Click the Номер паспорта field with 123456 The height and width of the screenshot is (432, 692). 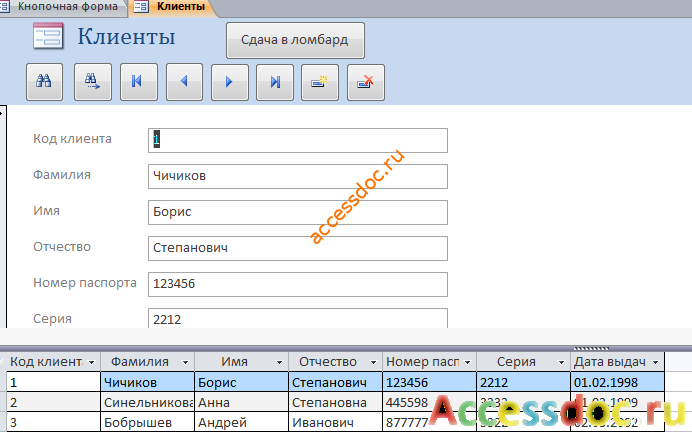pyautogui.click(x=298, y=284)
